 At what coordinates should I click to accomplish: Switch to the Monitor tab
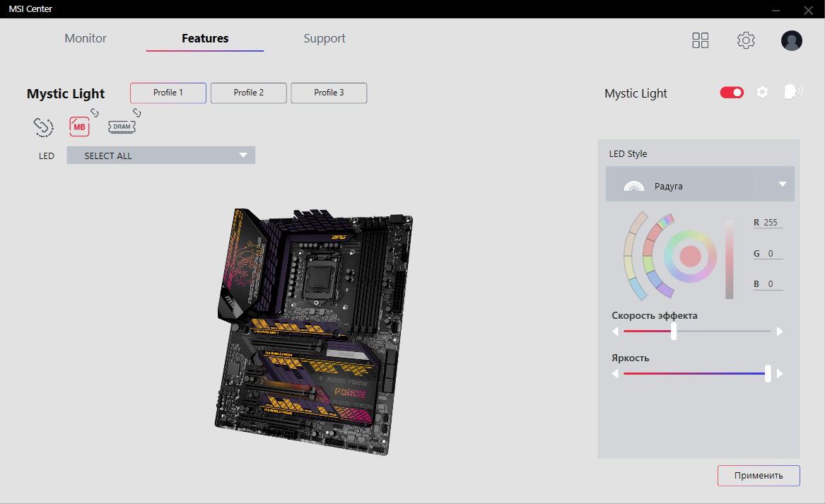coord(86,38)
